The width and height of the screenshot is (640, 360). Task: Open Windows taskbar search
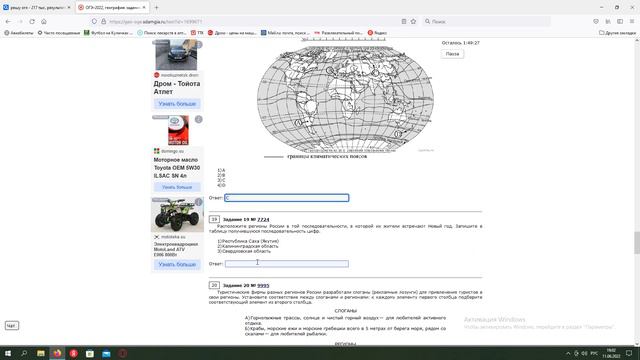(24, 353)
